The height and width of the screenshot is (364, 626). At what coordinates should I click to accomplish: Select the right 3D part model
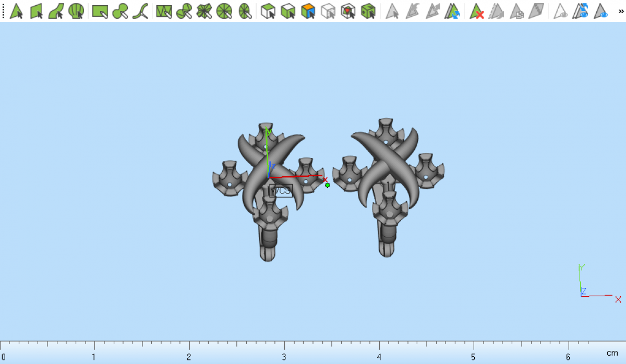pos(389,187)
